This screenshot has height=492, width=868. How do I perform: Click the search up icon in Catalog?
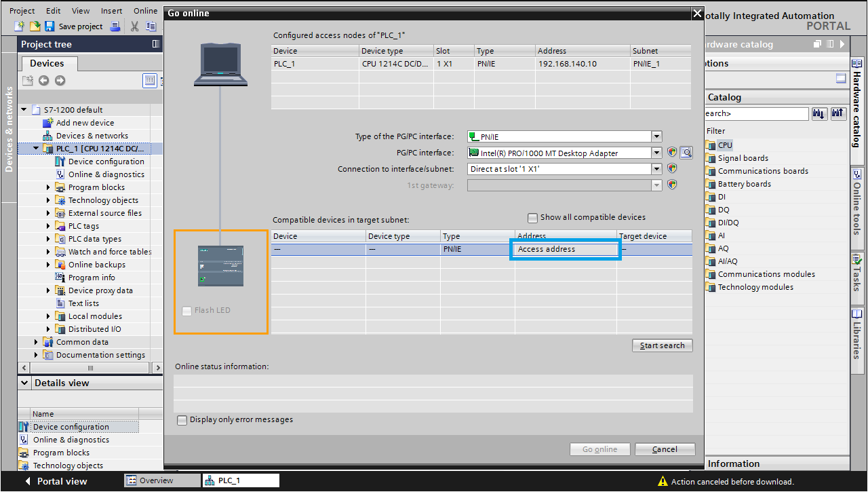[839, 113]
